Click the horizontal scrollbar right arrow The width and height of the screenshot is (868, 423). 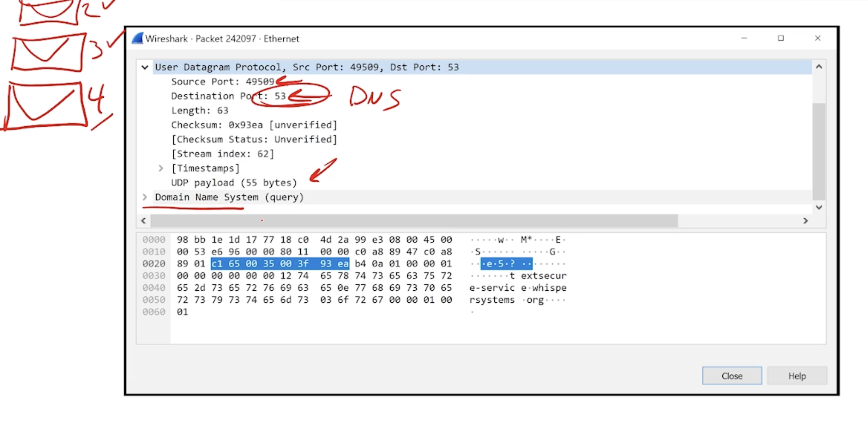tap(805, 221)
